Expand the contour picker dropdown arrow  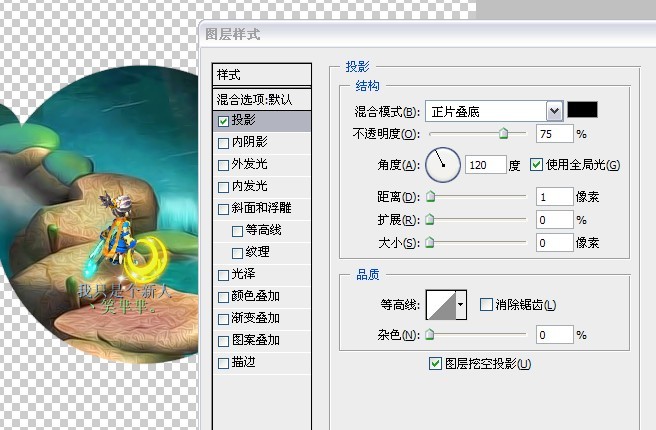(461, 304)
